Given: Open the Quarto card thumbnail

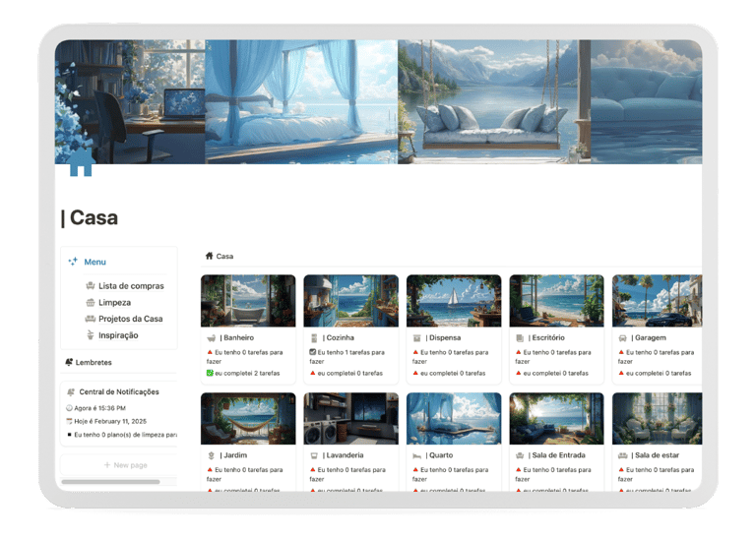Looking at the screenshot, I should point(454,418).
